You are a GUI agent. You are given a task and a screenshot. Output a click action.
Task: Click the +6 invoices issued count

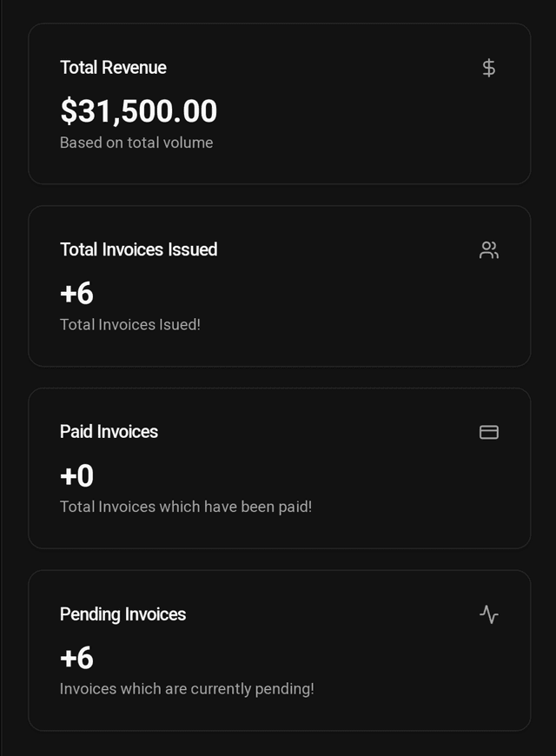tap(76, 293)
